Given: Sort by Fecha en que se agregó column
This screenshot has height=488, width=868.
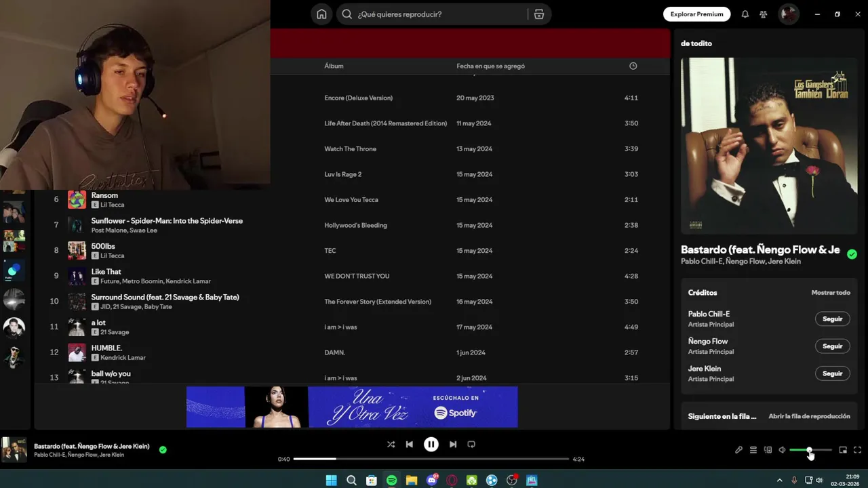Looking at the screenshot, I should pyautogui.click(x=490, y=66).
